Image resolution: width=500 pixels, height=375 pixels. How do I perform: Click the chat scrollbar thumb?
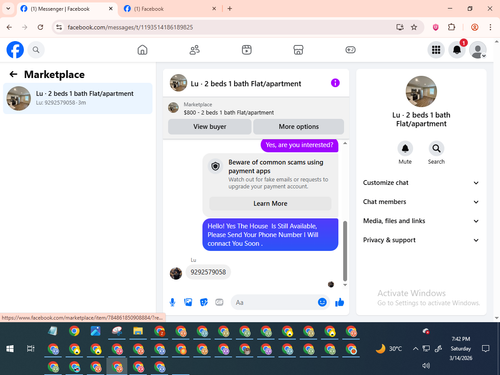(345, 251)
